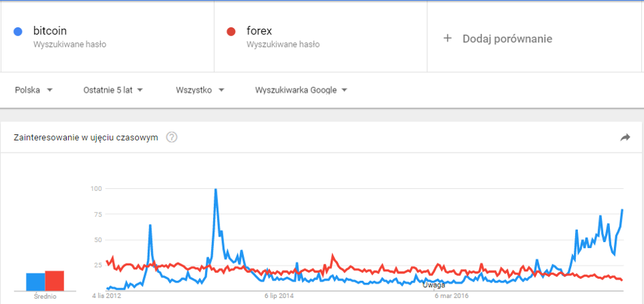Screen dimensions: 644x304
Task: Select the forex search term box
Action: [321, 36]
